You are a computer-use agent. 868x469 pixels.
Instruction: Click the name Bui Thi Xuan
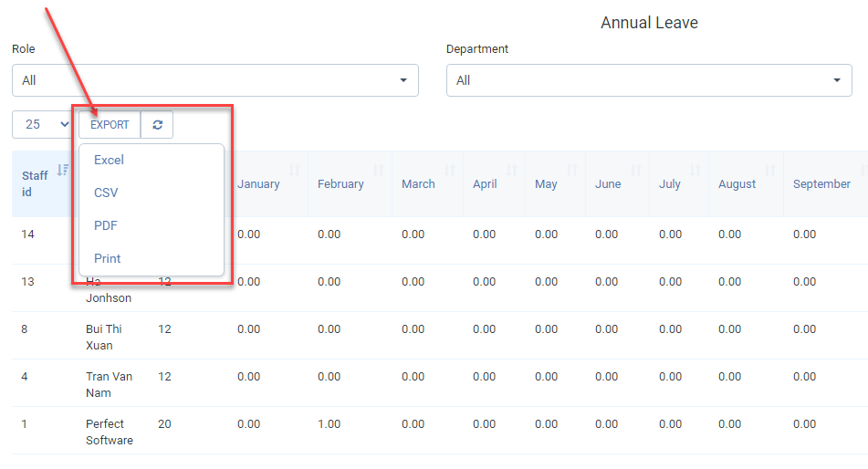point(103,338)
